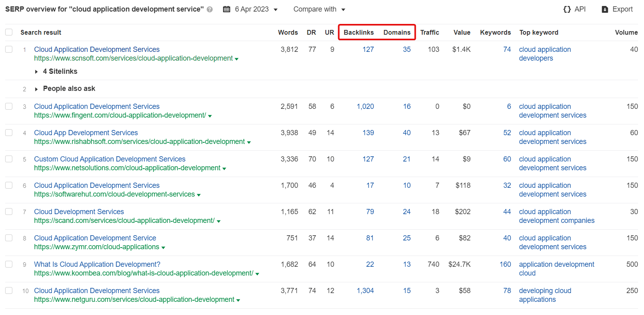Viewport: 644px width, 315px height.
Task: Click the calendar icon beside 6 Apr 2023
Action: coord(227,9)
